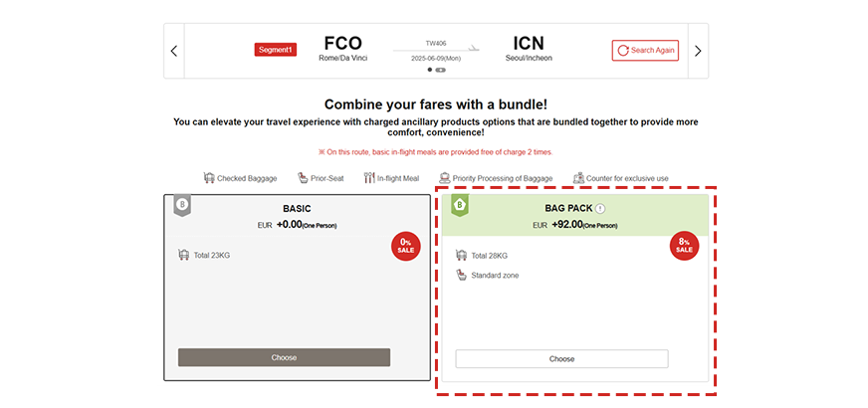Click the Counter for exclusive use icon
The width and height of the screenshot is (868, 408).
click(578, 178)
